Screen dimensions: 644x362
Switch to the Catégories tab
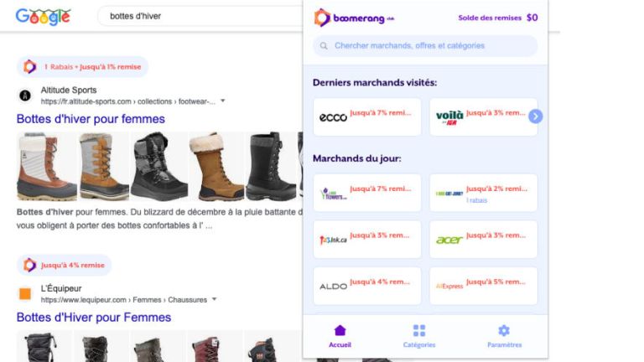(x=419, y=336)
